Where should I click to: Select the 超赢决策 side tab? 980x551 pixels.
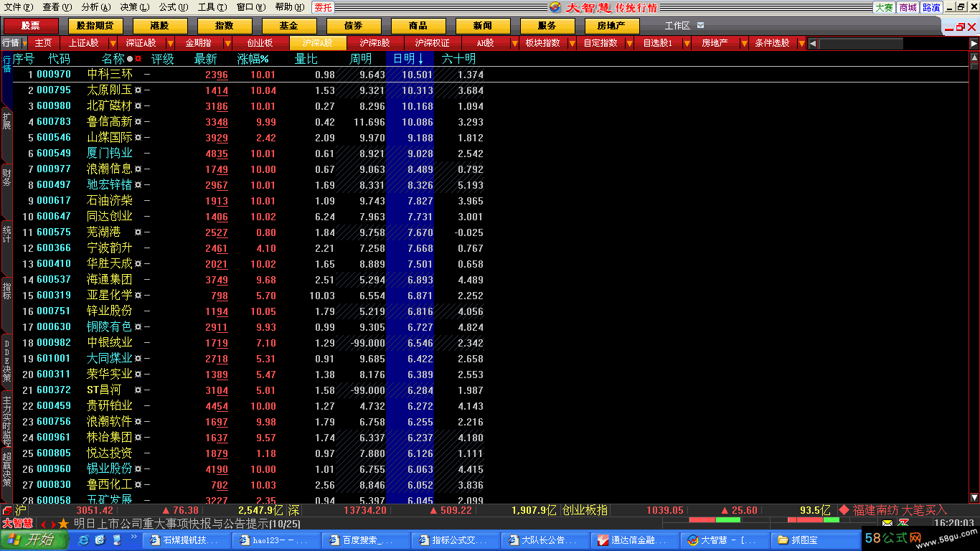(x=6, y=470)
